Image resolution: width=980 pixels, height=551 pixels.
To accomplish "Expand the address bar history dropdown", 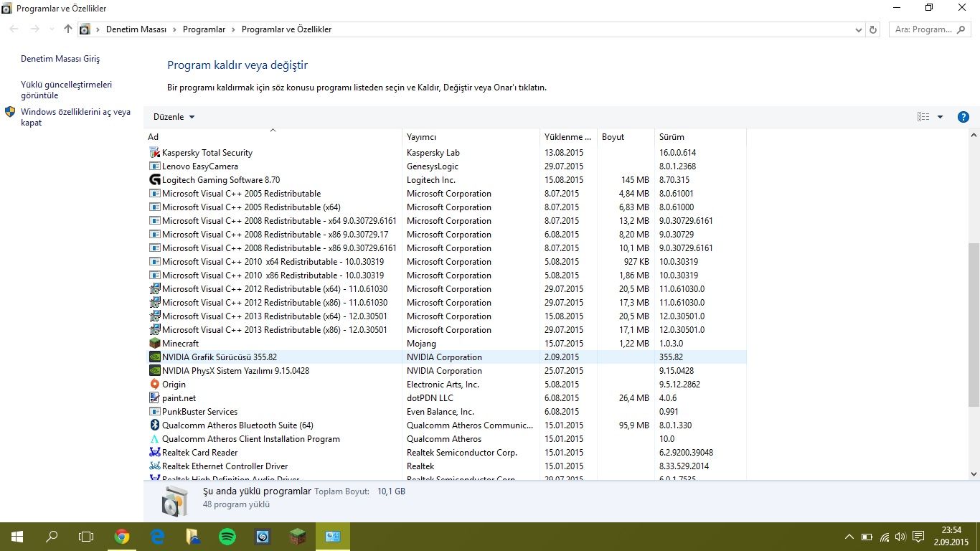I will click(x=859, y=29).
